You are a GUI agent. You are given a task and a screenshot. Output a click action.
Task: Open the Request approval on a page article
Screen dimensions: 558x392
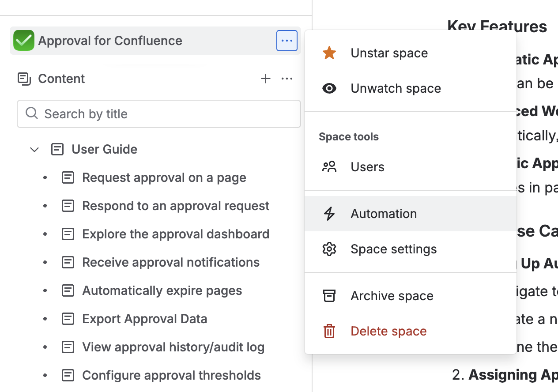[x=164, y=177]
